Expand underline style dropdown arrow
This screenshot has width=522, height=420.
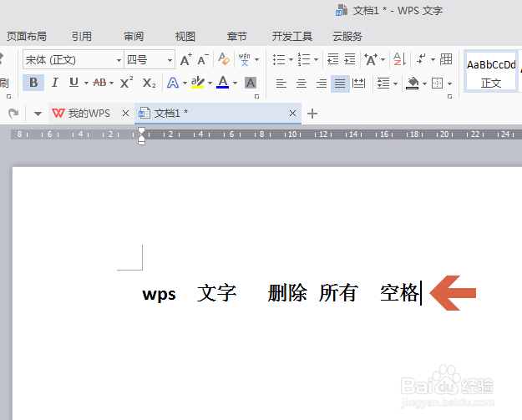point(86,83)
